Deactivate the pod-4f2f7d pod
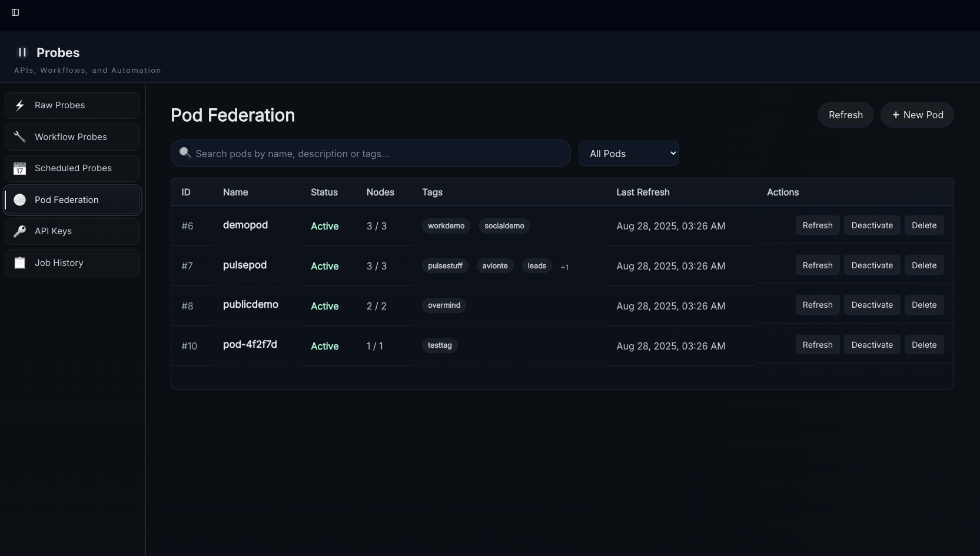The width and height of the screenshot is (980, 556). point(872,345)
